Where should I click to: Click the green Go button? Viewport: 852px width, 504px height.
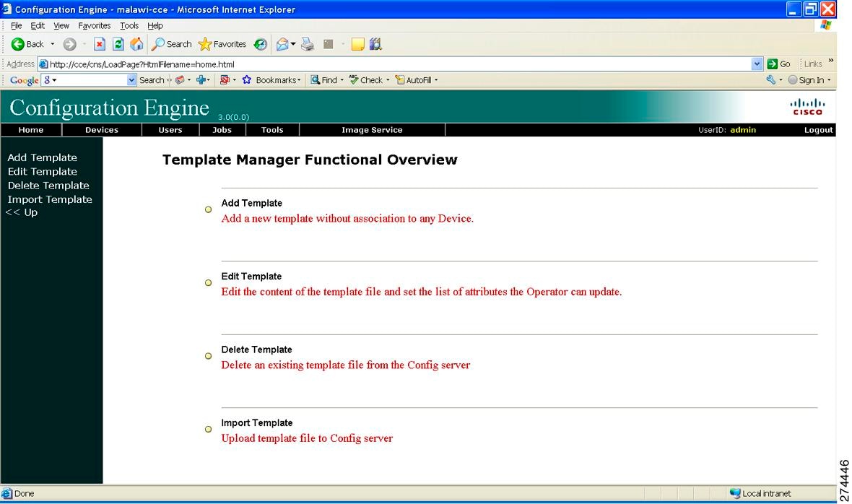[778, 64]
